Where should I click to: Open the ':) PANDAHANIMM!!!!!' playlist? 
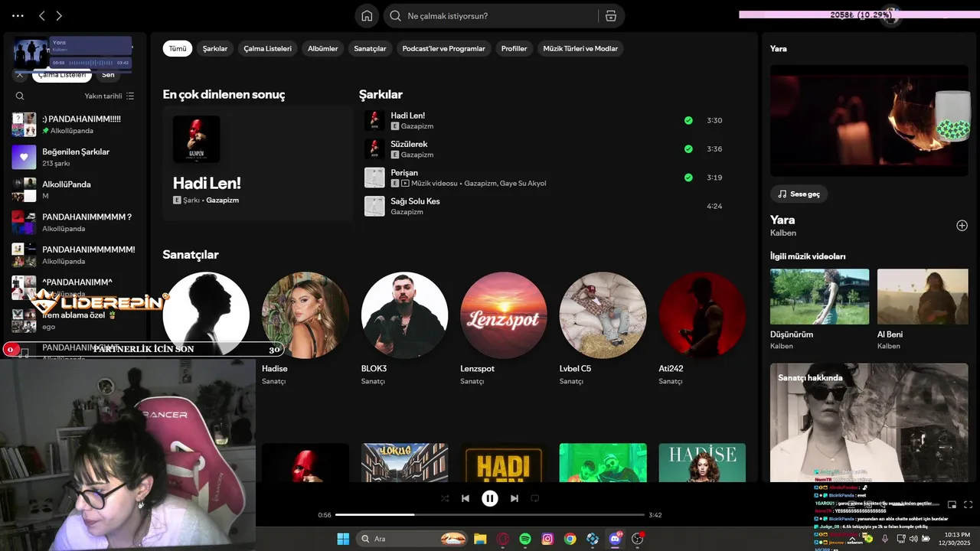74,124
